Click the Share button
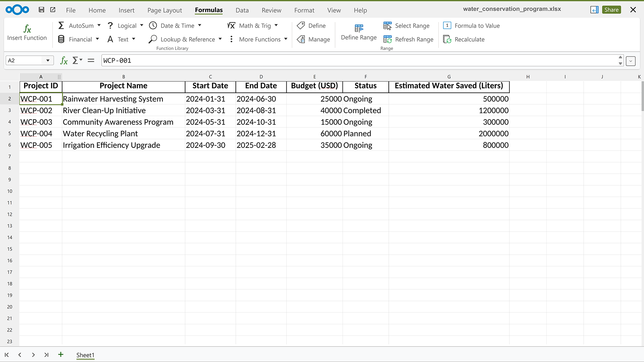Viewport: 644px width, 362px height. pyautogui.click(x=611, y=10)
